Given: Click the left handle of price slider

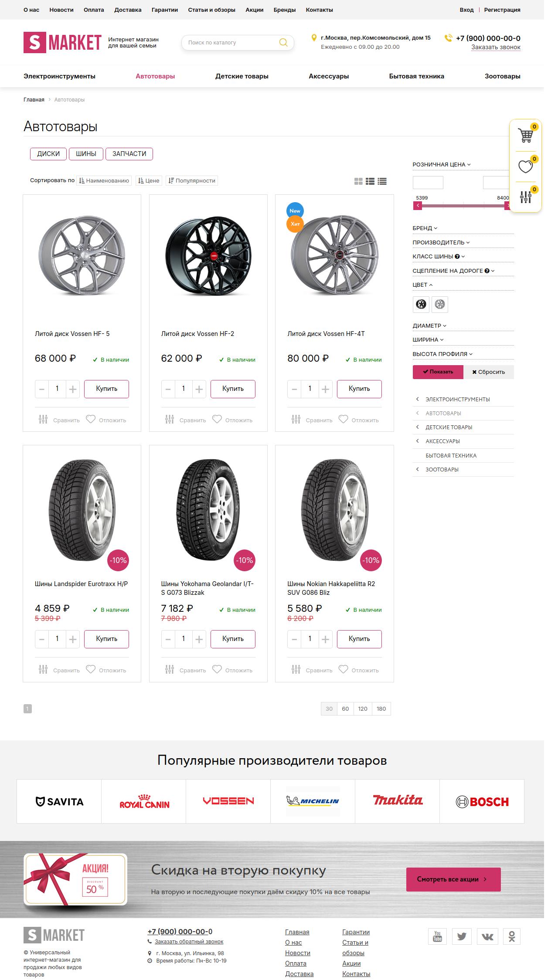Looking at the screenshot, I should coord(418,206).
